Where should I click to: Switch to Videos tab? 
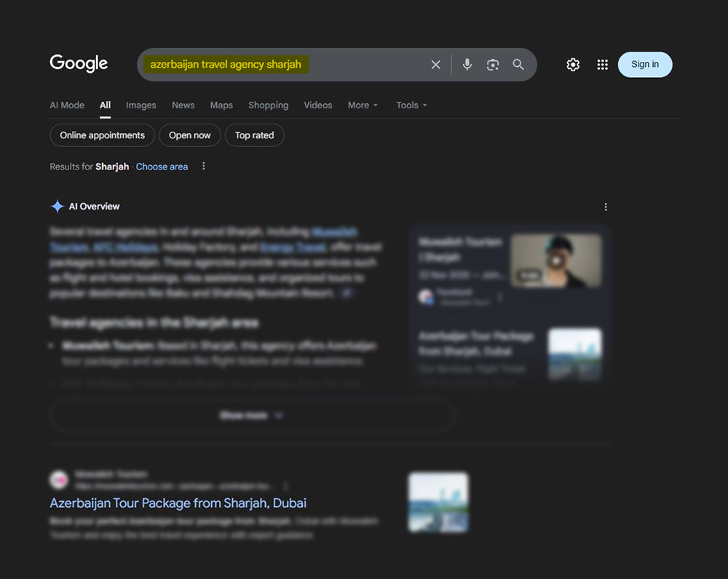tap(318, 105)
